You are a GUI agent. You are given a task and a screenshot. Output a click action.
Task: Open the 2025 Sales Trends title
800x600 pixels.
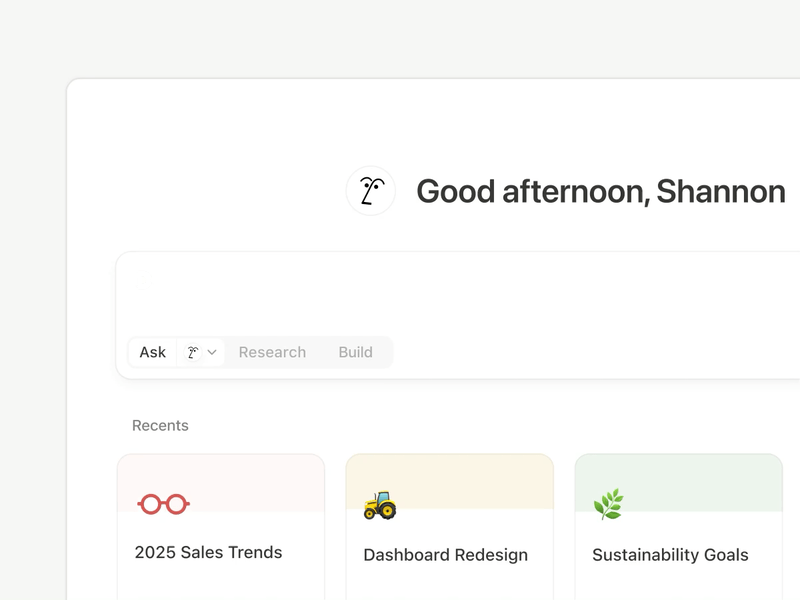pos(208,552)
